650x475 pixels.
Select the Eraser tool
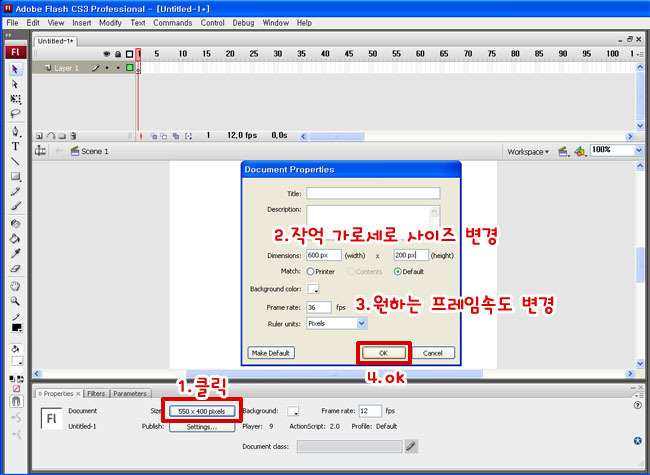[x=15, y=269]
